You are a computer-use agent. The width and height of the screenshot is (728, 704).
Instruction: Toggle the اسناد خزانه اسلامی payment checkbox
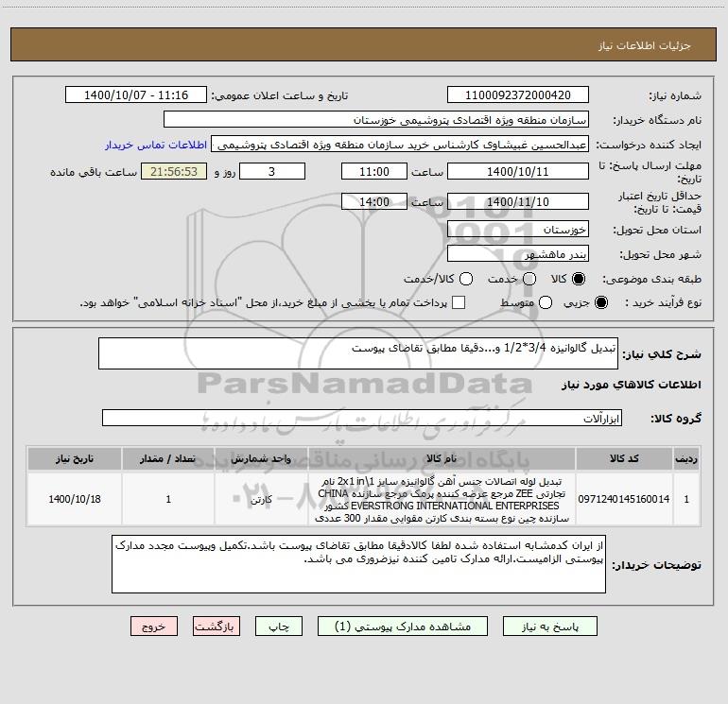click(459, 302)
